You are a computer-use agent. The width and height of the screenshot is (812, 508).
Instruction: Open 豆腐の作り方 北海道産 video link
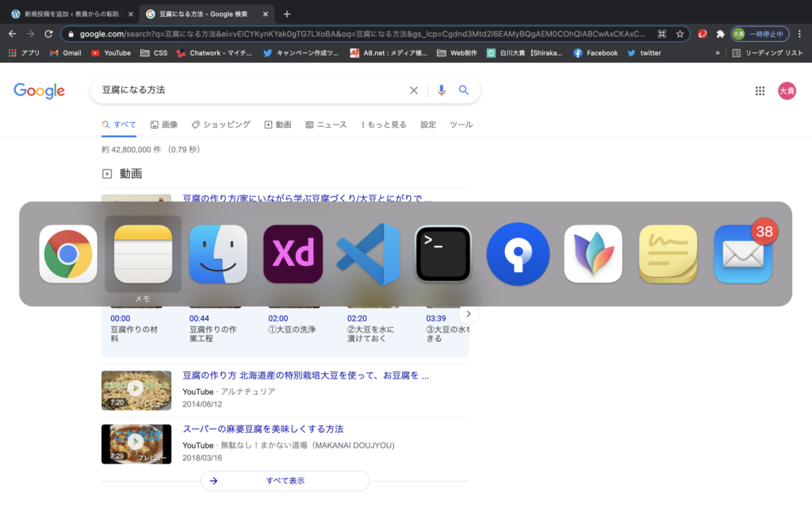[305, 375]
